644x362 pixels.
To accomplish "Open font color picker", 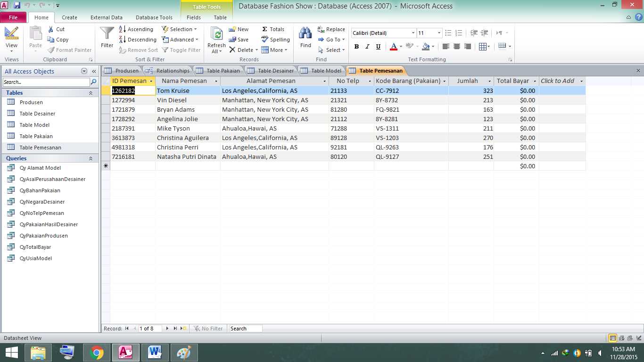I will 401,47.
